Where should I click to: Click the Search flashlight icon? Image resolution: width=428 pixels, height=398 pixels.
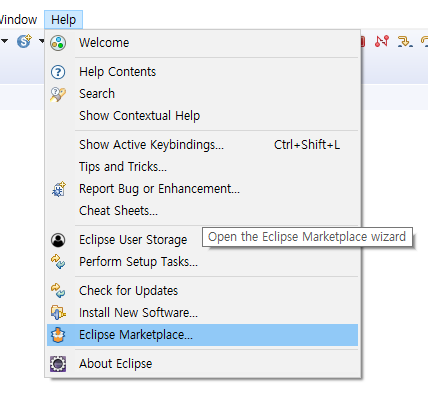click(x=58, y=94)
